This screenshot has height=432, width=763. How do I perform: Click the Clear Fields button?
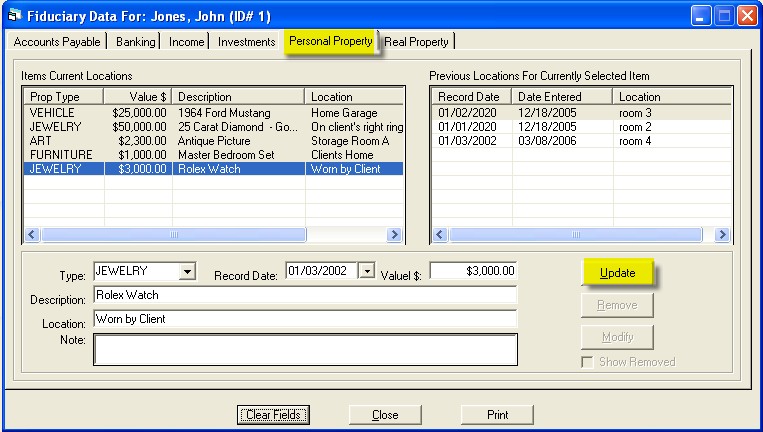click(x=273, y=415)
